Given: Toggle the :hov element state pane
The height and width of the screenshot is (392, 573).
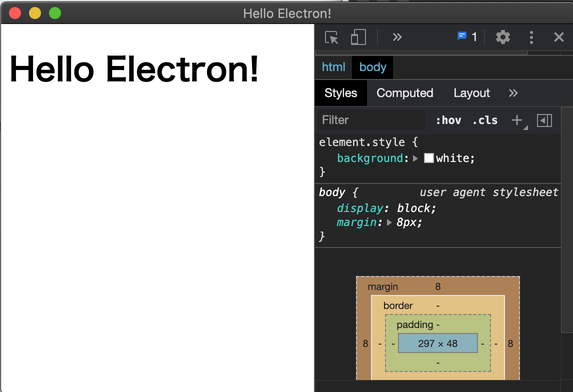Looking at the screenshot, I should point(448,120).
